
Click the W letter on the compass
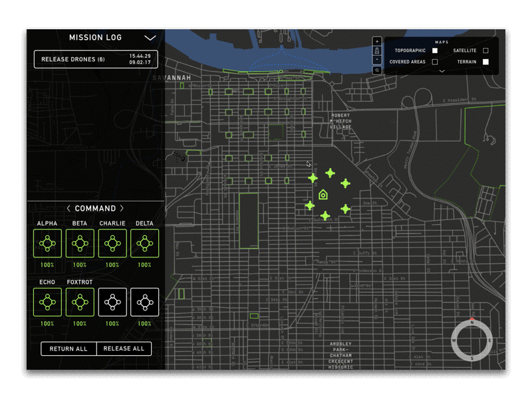click(454, 340)
